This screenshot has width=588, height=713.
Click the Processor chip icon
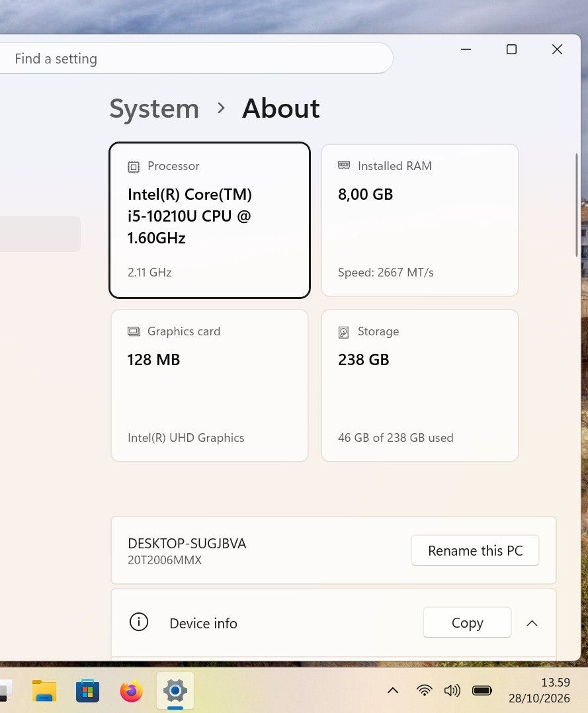[133, 167]
